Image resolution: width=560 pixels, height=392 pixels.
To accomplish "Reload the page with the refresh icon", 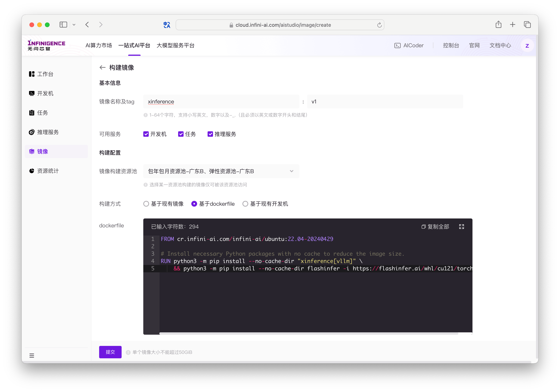I will [x=379, y=25].
